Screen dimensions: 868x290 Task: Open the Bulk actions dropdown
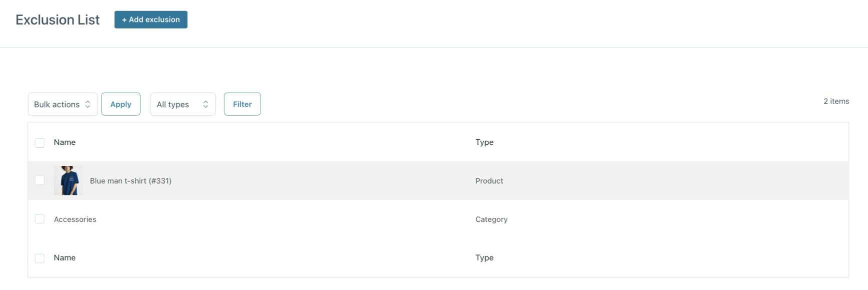62,104
